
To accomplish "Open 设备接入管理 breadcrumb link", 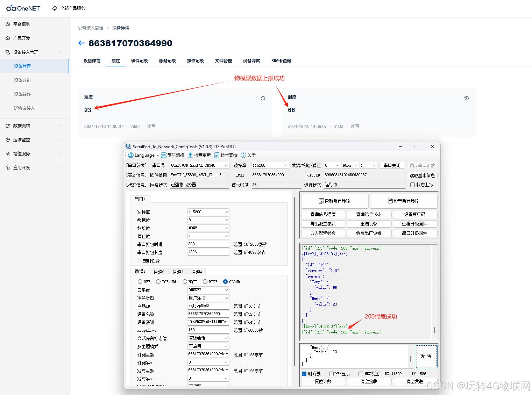I will (x=91, y=28).
